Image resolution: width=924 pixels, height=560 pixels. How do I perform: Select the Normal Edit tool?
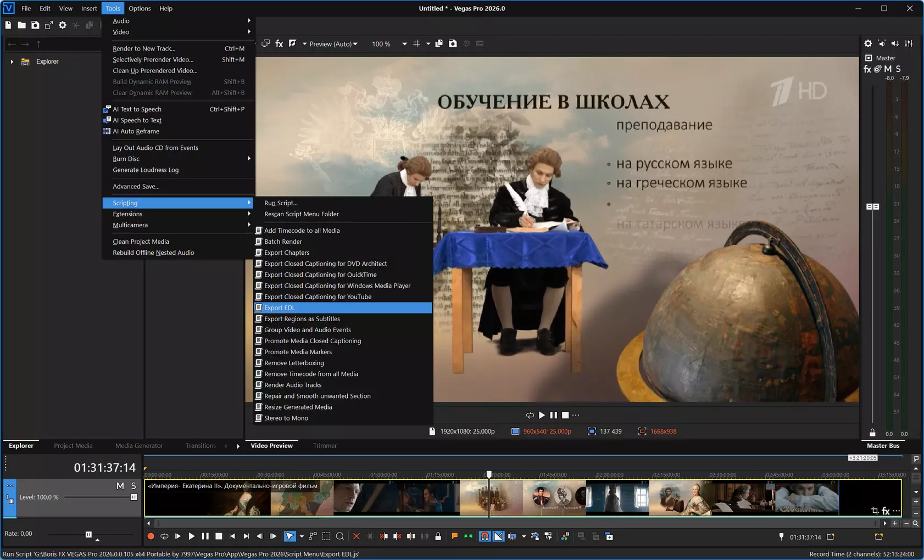[x=290, y=536]
